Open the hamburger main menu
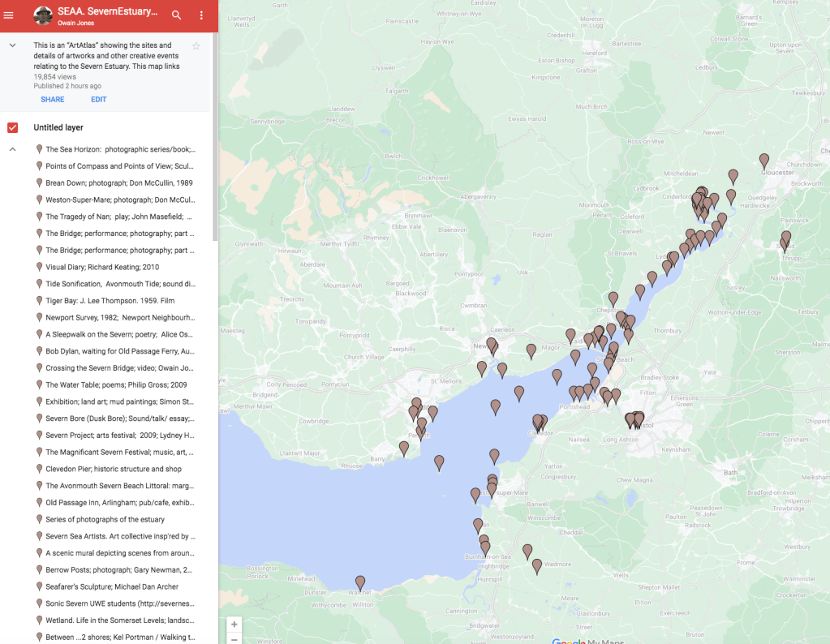The width and height of the screenshot is (830, 644). point(9,15)
